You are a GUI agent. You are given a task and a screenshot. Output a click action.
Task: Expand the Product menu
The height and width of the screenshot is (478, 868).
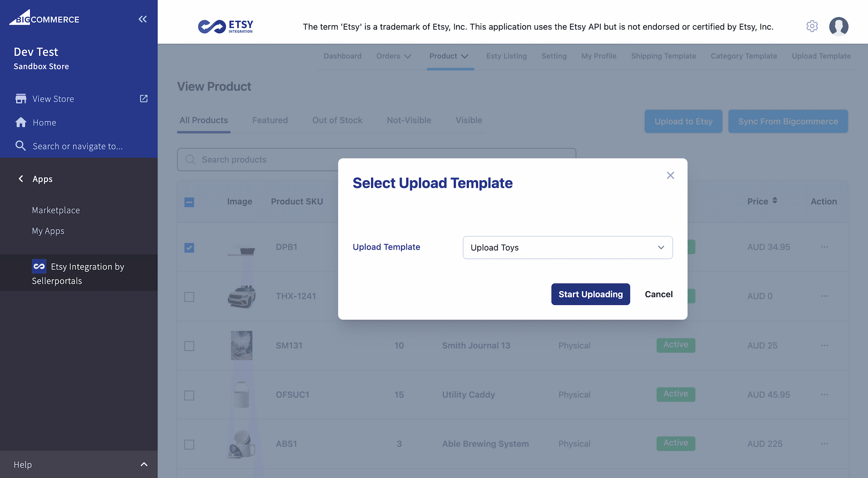coord(449,56)
